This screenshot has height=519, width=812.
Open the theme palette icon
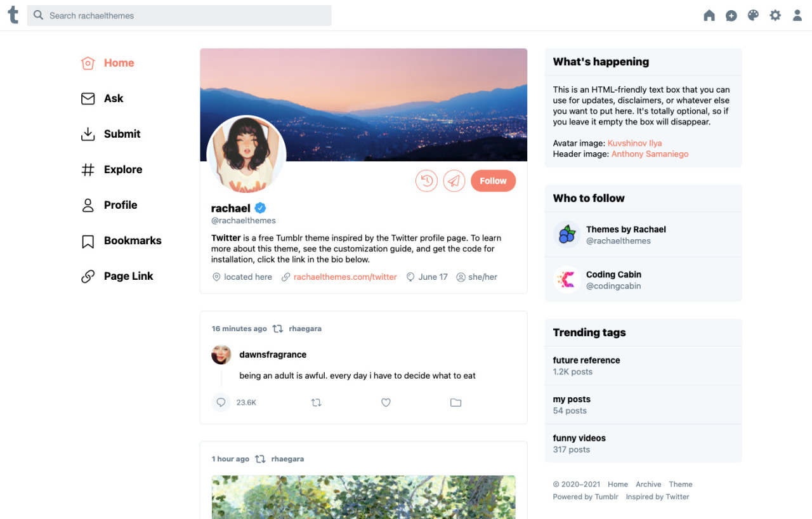click(x=753, y=15)
